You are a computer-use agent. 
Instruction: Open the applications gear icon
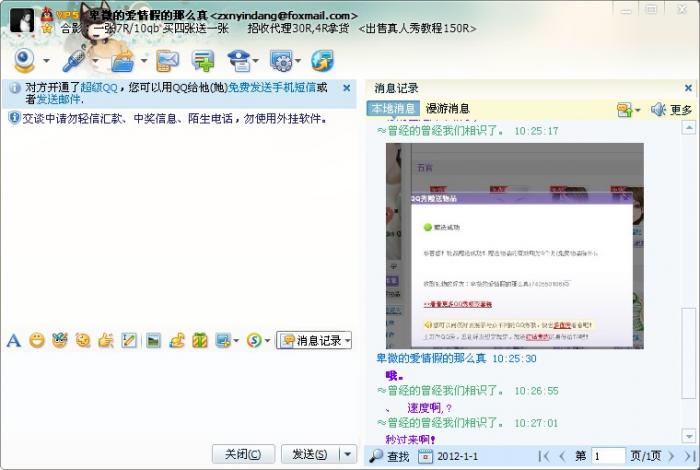(x=281, y=61)
